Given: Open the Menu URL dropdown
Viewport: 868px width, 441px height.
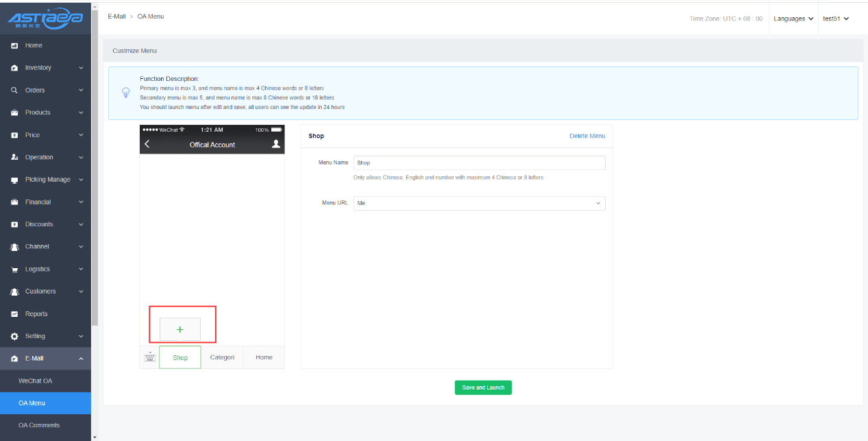Looking at the screenshot, I should (x=479, y=204).
